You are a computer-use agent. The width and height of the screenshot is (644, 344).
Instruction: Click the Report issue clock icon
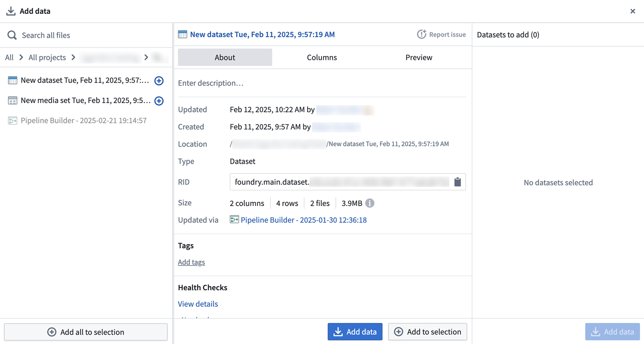421,34
